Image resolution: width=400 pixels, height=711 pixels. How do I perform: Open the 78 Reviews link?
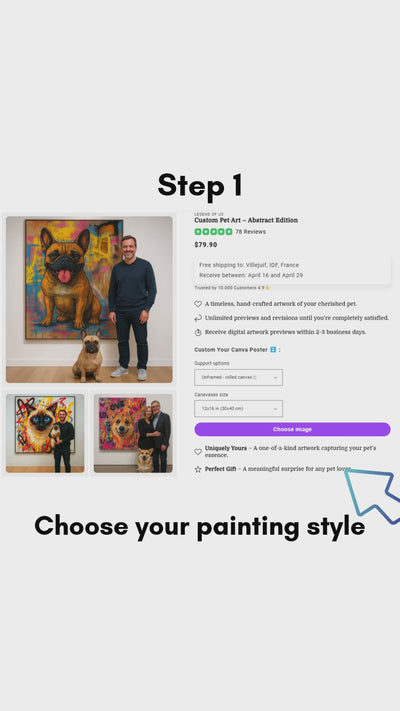pyautogui.click(x=250, y=232)
